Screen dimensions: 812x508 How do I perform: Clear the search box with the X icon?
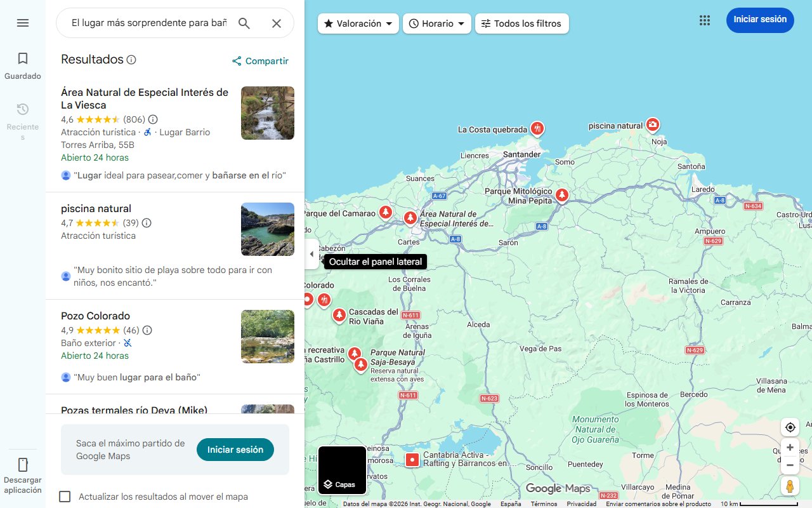[277, 23]
